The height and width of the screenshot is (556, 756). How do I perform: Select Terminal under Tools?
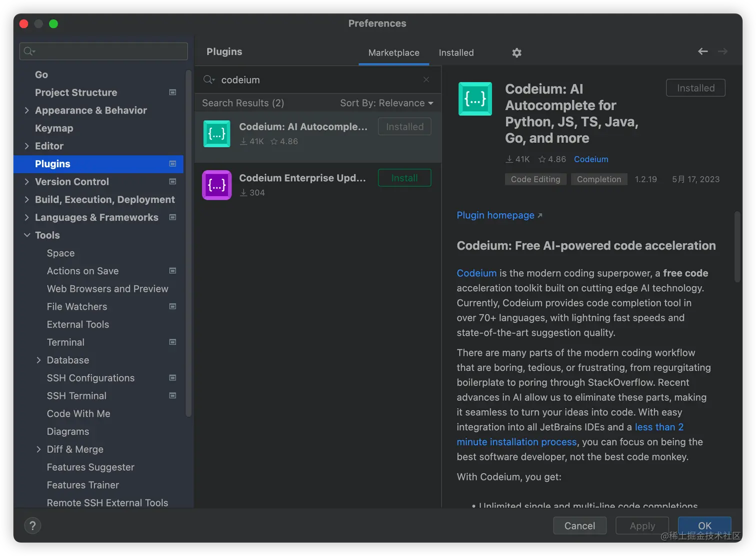pyautogui.click(x=65, y=342)
